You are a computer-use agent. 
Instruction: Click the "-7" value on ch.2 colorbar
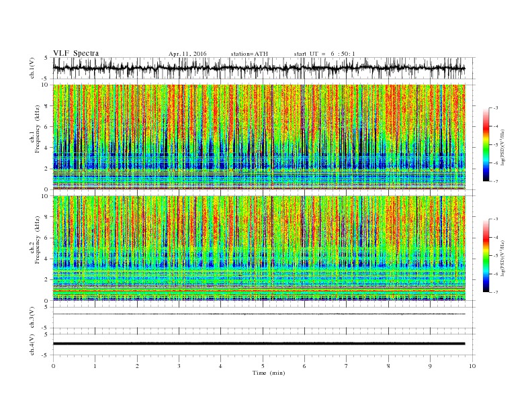pos(496,292)
